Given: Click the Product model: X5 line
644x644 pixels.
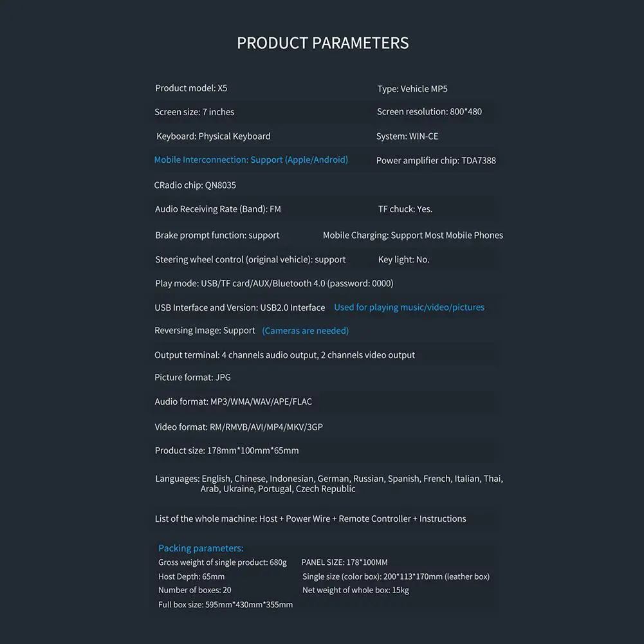Looking at the screenshot, I should pos(191,88).
